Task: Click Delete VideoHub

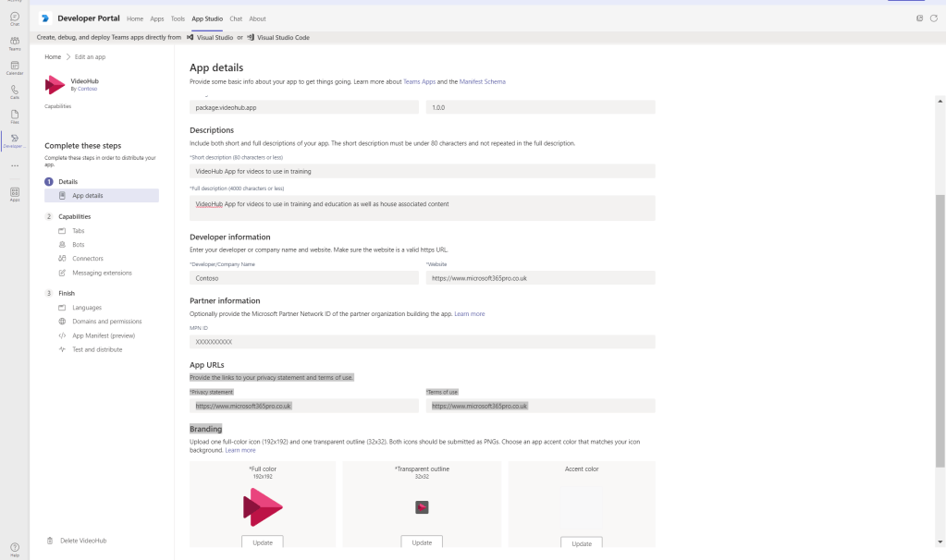Action: (82, 541)
